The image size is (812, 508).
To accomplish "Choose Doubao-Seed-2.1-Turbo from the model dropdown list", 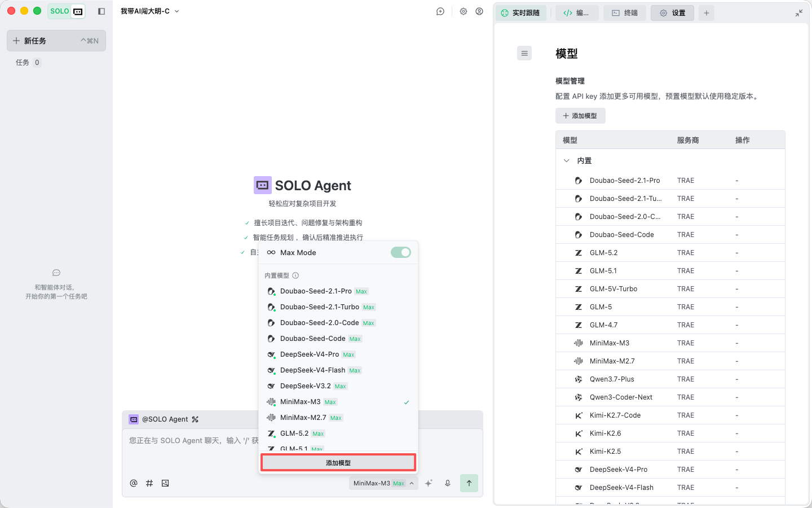I will [x=338, y=307].
